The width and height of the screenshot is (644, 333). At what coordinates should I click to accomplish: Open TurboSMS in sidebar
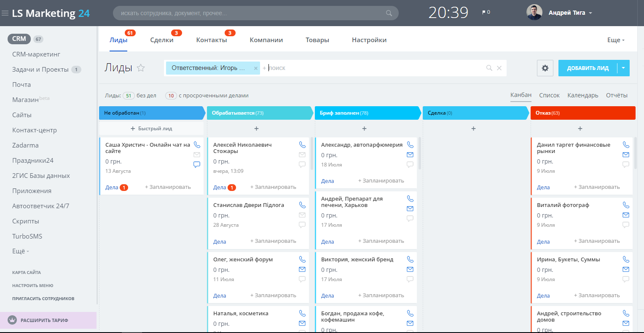pos(27,236)
